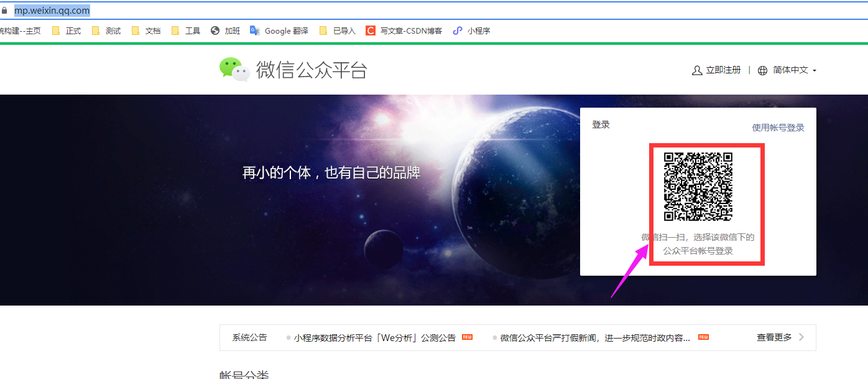Open 微信公众平台严打假新闻 announcement
This screenshot has height=379, width=868.
click(x=595, y=338)
